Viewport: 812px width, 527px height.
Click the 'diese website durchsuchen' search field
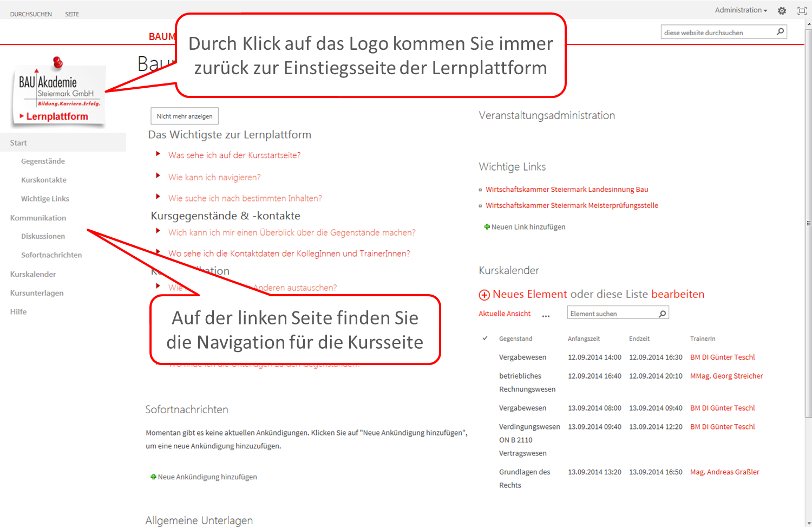(718, 32)
